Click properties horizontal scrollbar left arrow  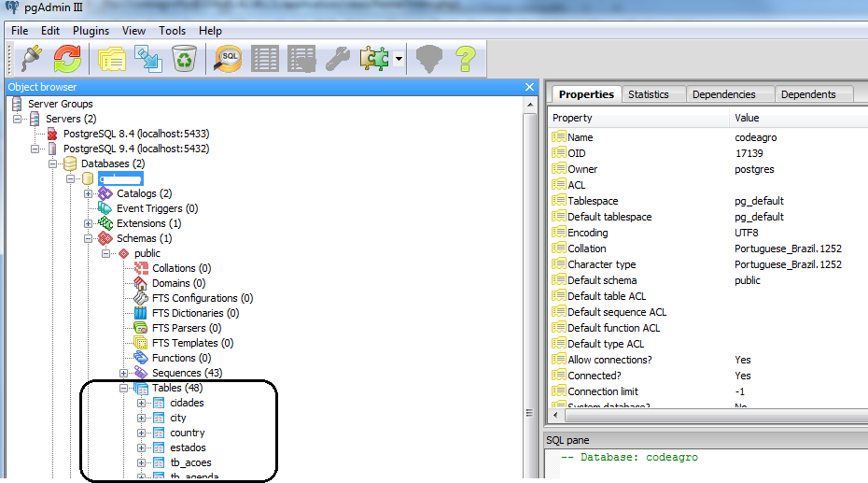click(555, 414)
